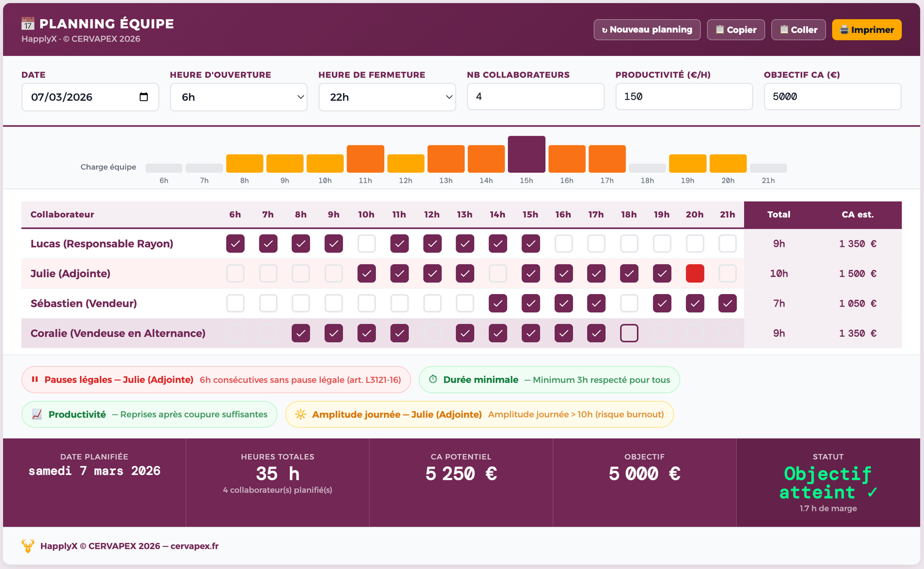Click the Copier button
Screen dimensions: 924x569
coord(736,30)
